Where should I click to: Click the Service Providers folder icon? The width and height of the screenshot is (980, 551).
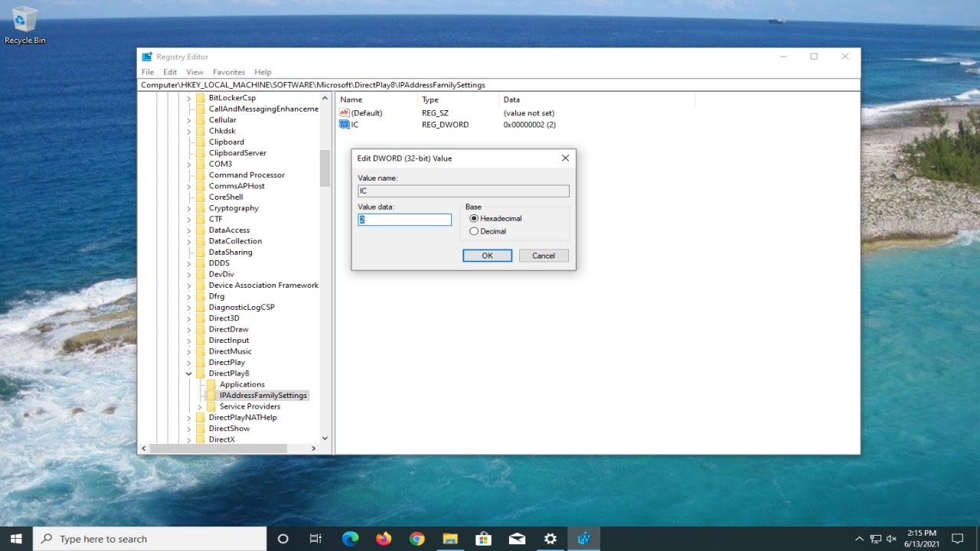(212, 406)
